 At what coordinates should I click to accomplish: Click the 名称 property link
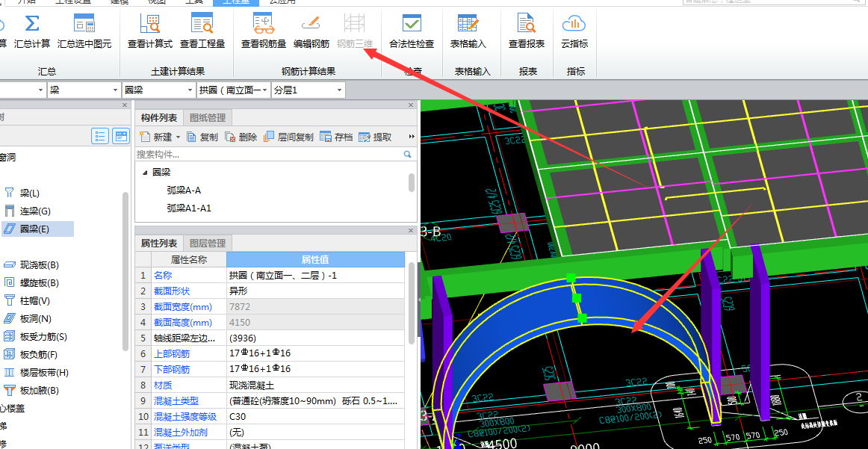[x=163, y=275]
